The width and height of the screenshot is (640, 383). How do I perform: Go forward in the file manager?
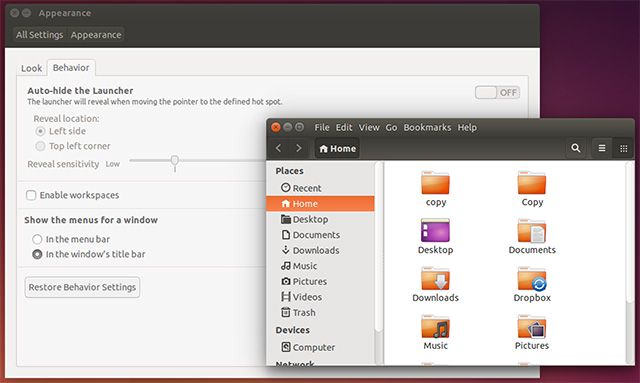[x=298, y=148]
